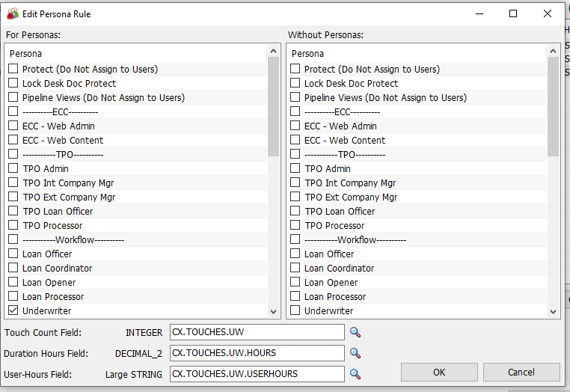The image size is (570, 392).
Task: Uncheck Underwriter in For Personas list
Action: point(13,310)
